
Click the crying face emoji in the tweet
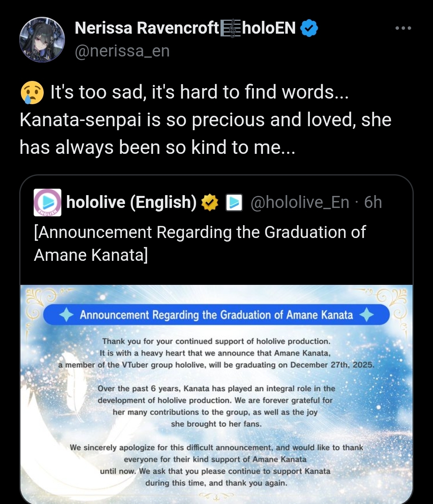(x=32, y=93)
